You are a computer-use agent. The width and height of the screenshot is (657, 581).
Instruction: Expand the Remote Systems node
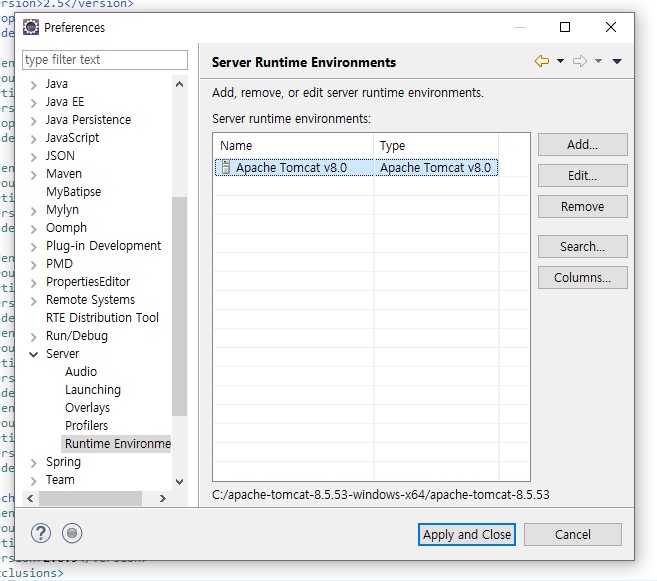34,301
